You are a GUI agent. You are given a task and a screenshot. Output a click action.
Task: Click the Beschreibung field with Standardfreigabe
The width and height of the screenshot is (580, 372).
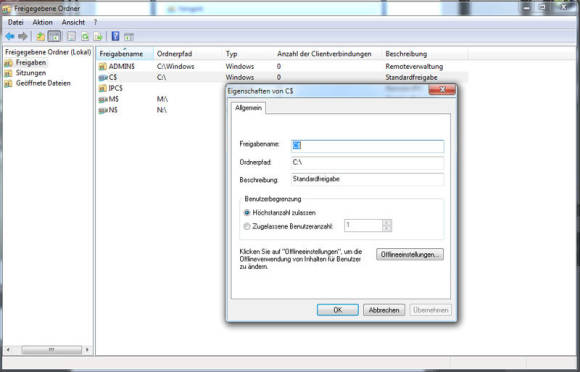367,179
